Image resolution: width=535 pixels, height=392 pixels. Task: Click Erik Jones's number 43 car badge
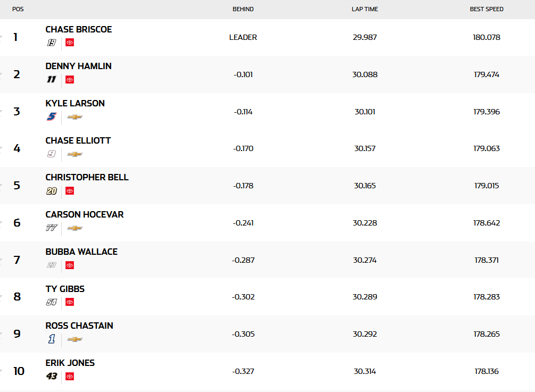coord(52,376)
